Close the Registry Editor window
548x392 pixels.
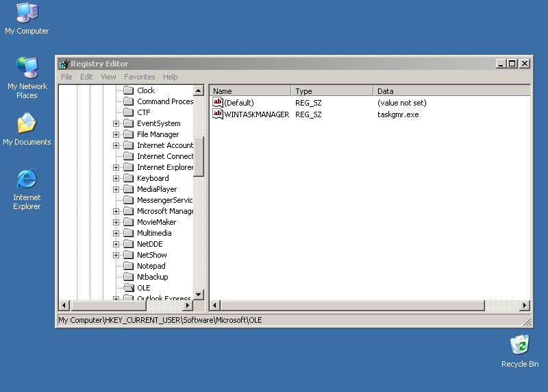[x=525, y=64]
